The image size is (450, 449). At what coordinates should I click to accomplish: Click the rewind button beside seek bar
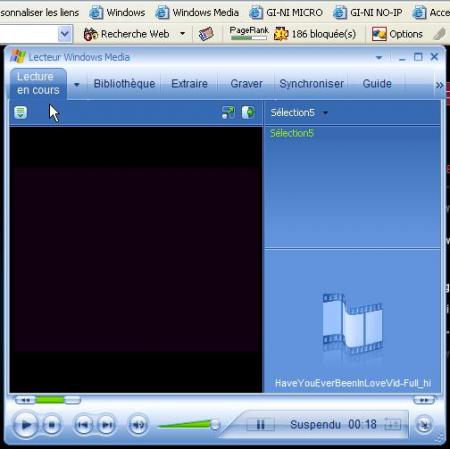[25, 400]
